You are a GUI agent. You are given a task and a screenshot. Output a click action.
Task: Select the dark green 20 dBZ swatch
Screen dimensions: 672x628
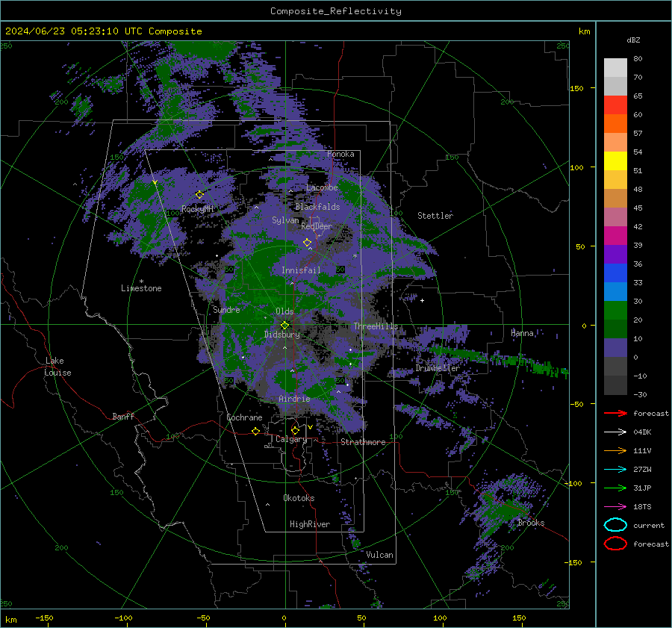[615, 329]
